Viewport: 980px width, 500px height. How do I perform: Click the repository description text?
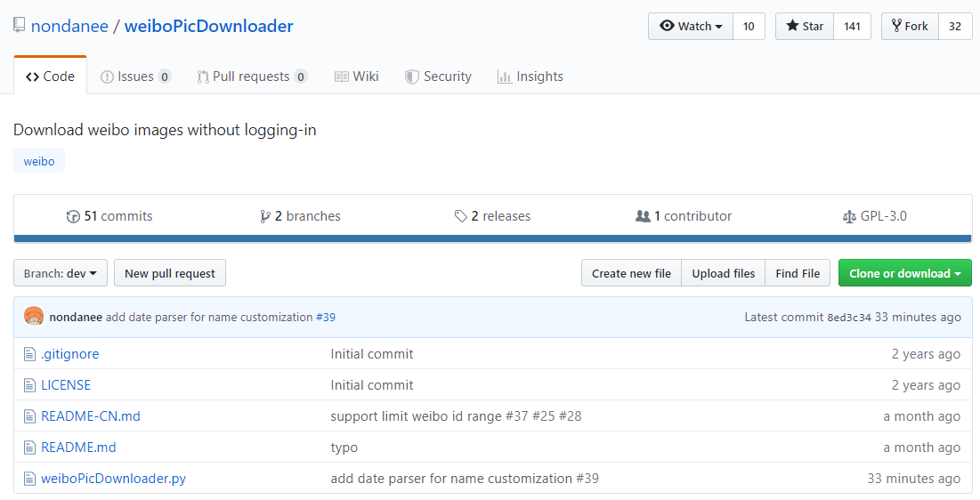(165, 130)
